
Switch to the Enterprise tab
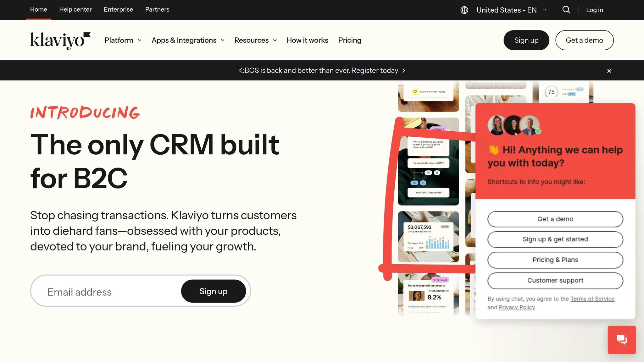point(119,9)
